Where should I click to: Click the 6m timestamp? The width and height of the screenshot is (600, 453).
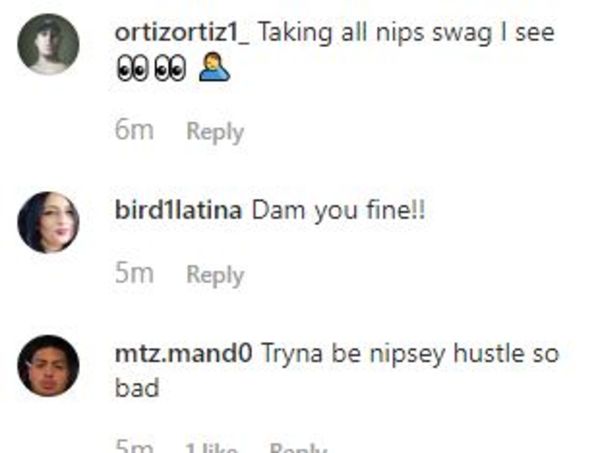tap(134, 130)
